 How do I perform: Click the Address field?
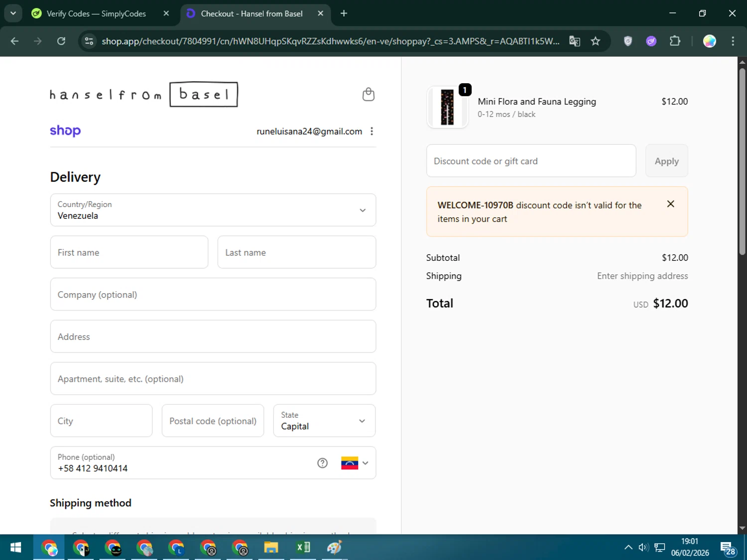pyautogui.click(x=213, y=336)
